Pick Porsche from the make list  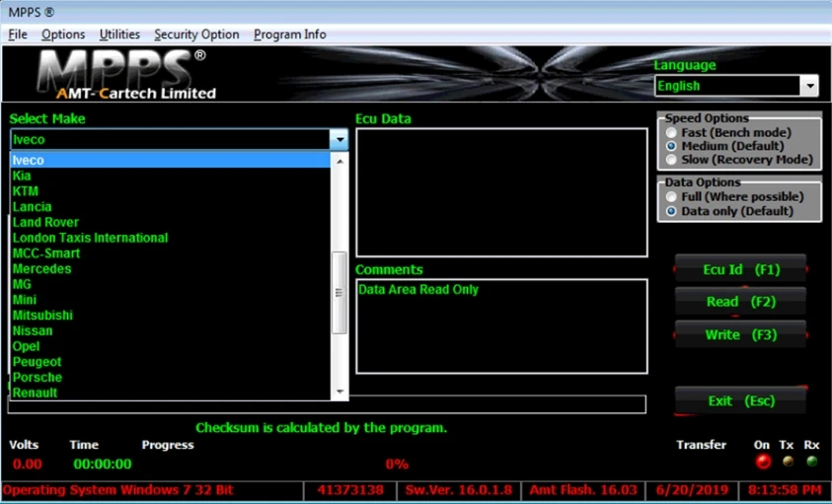tap(171, 377)
